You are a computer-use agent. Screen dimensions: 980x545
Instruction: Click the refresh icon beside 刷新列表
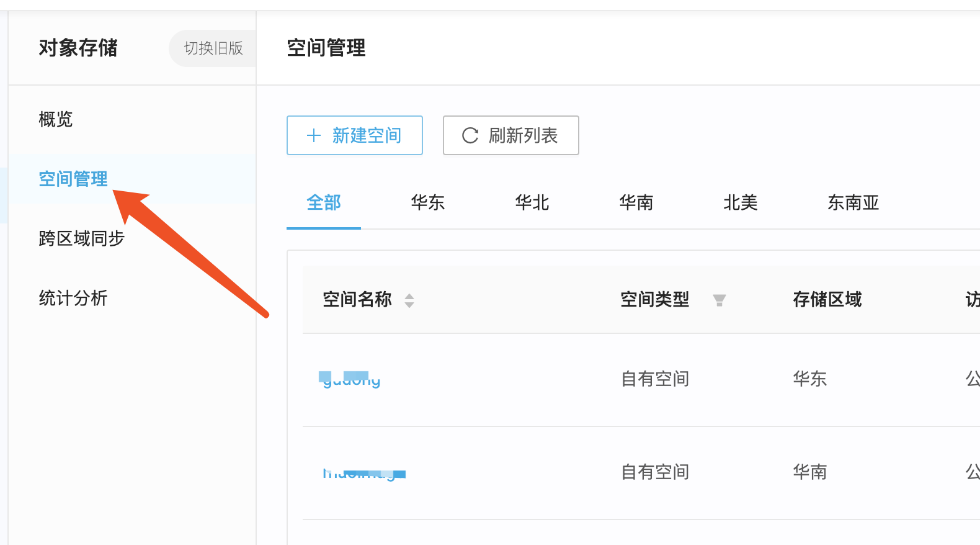tap(470, 135)
